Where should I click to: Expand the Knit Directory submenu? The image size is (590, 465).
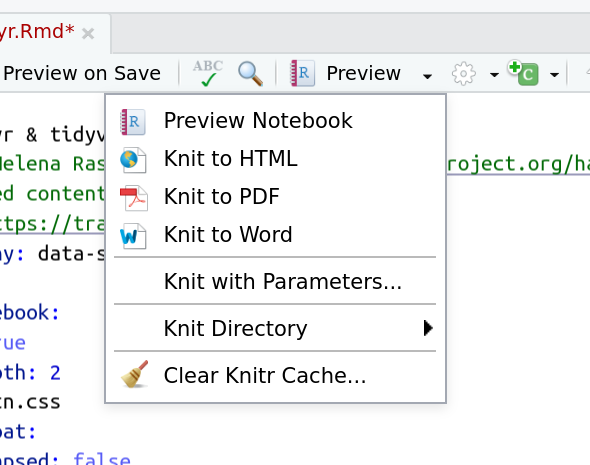point(275,328)
